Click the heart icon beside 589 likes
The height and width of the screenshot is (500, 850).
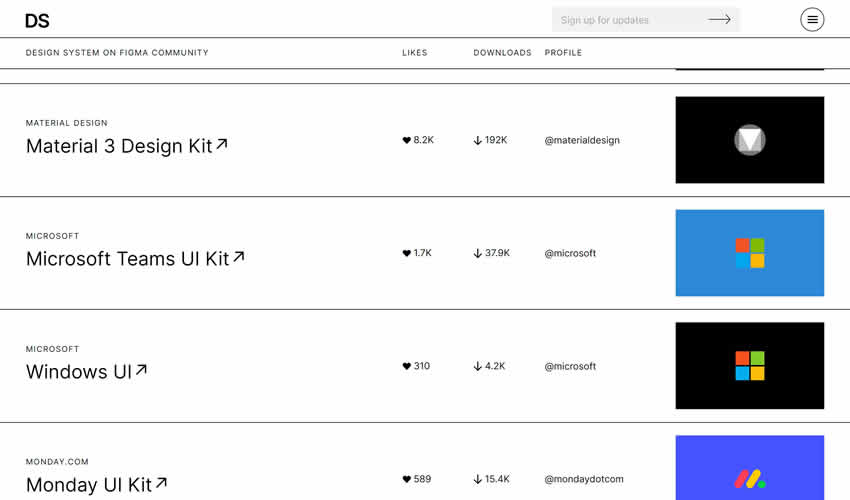[x=407, y=480]
